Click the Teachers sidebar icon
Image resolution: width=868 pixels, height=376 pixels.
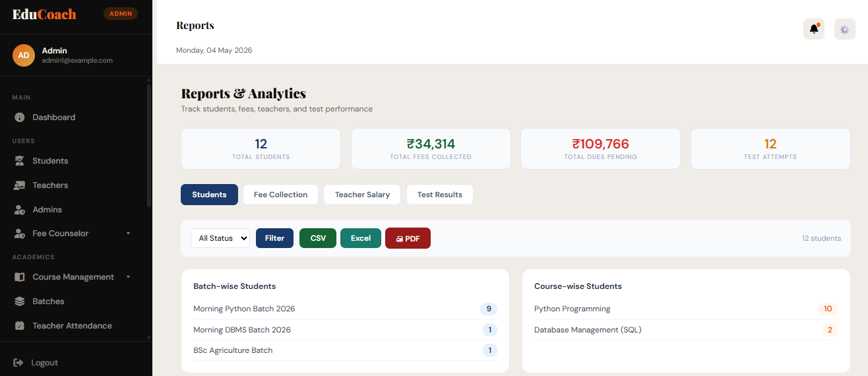(x=20, y=185)
